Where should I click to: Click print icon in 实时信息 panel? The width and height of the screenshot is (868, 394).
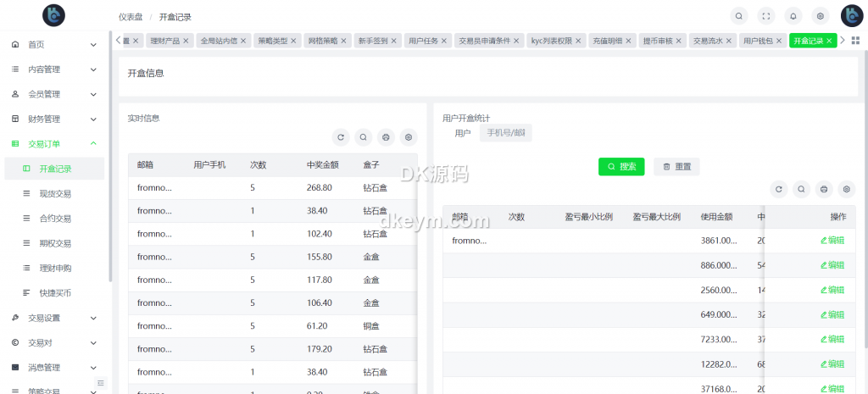(386, 137)
